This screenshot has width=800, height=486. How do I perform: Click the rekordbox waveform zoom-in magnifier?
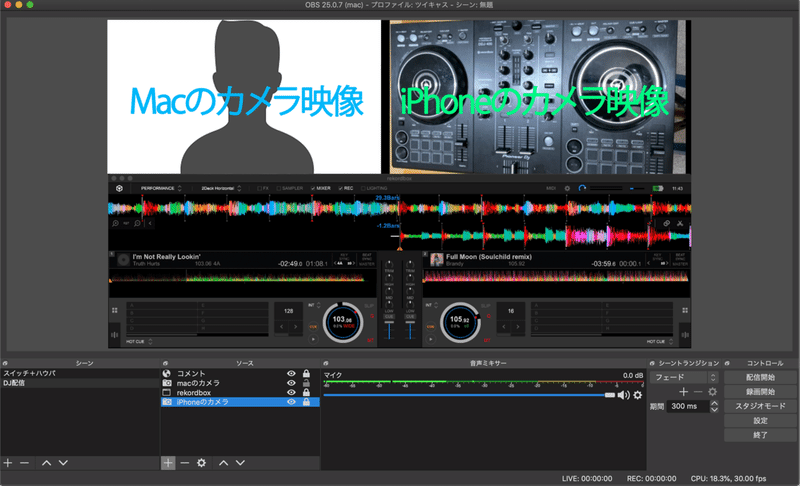click(x=116, y=223)
